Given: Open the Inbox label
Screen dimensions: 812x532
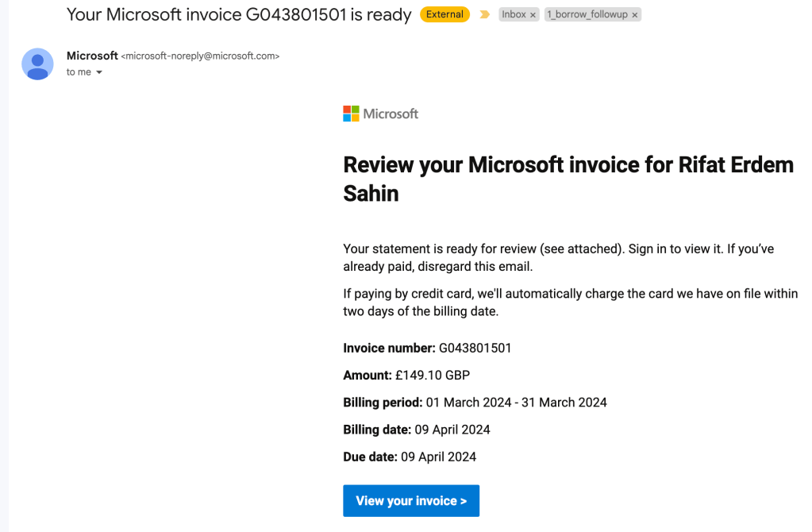Looking at the screenshot, I should pos(514,14).
